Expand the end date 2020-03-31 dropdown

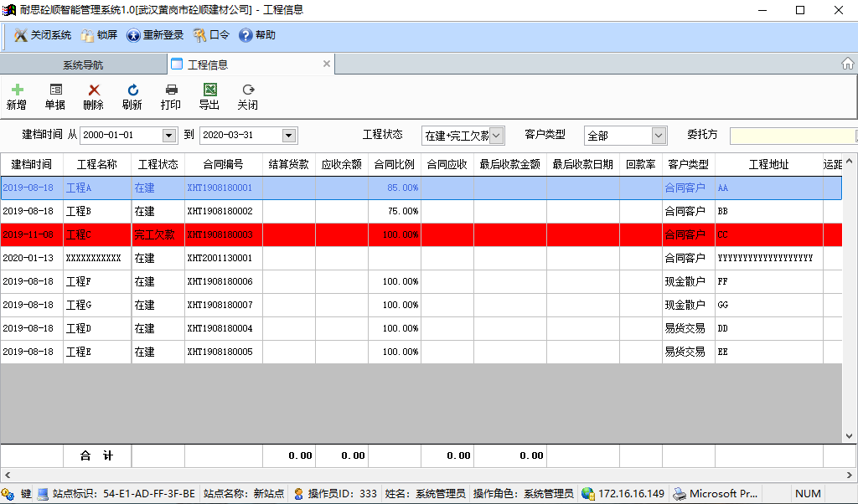[289, 136]
